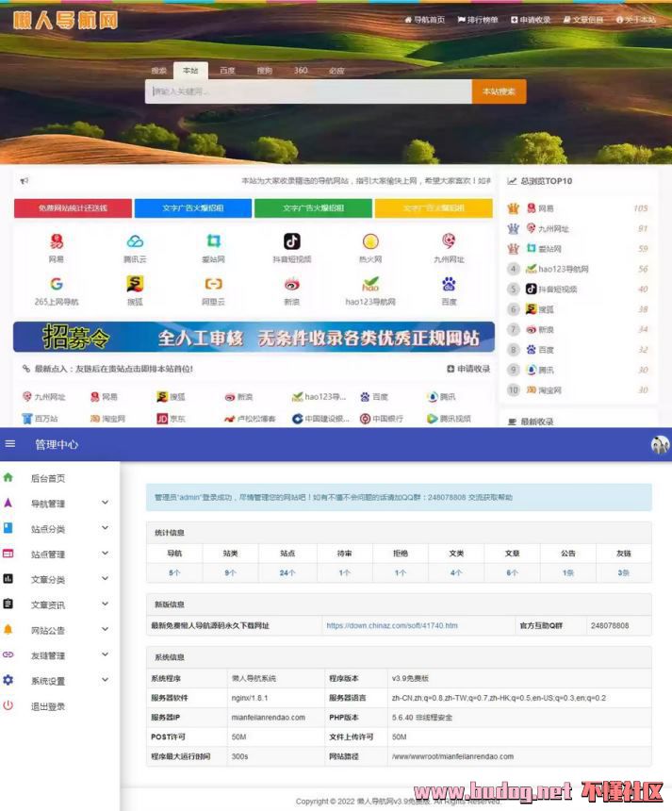Viewport: 672px width, 811px height.
Task: Open the 阿里云 site icon
Action: coord(214,284)
